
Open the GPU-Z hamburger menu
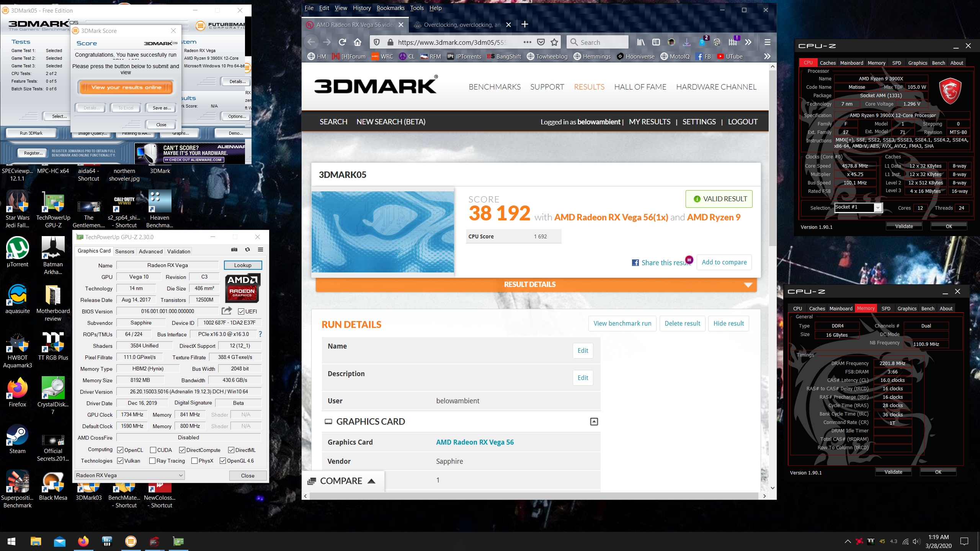260,249
